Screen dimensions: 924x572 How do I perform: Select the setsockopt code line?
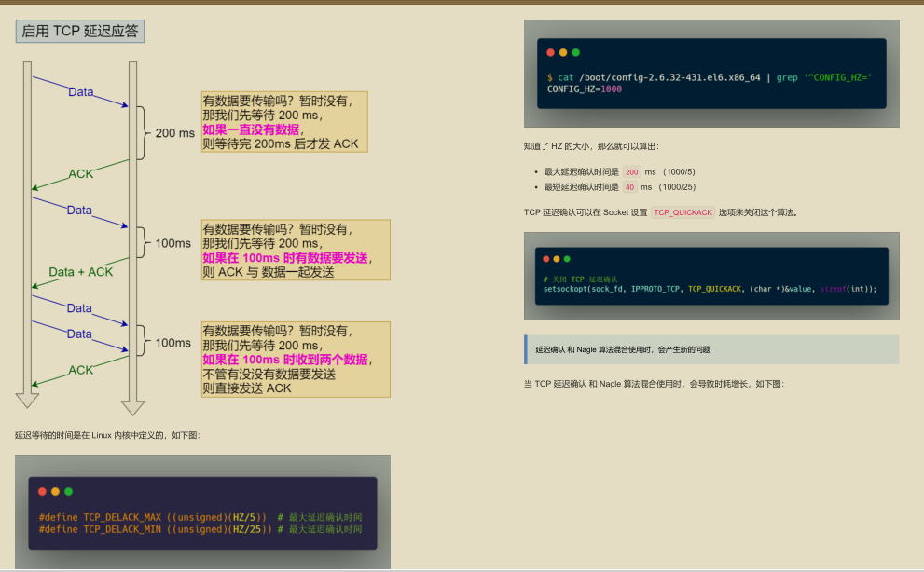pyautogui.click(x=710, y=289)
